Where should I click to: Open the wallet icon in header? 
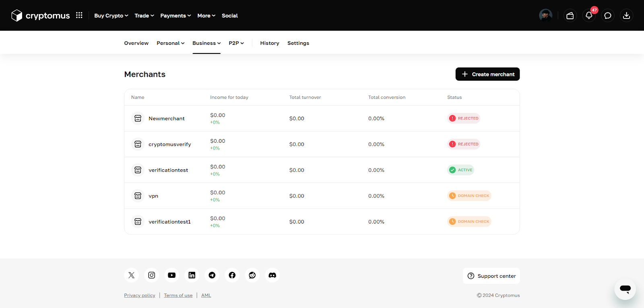pyautogui.click(x=570, y=16)
